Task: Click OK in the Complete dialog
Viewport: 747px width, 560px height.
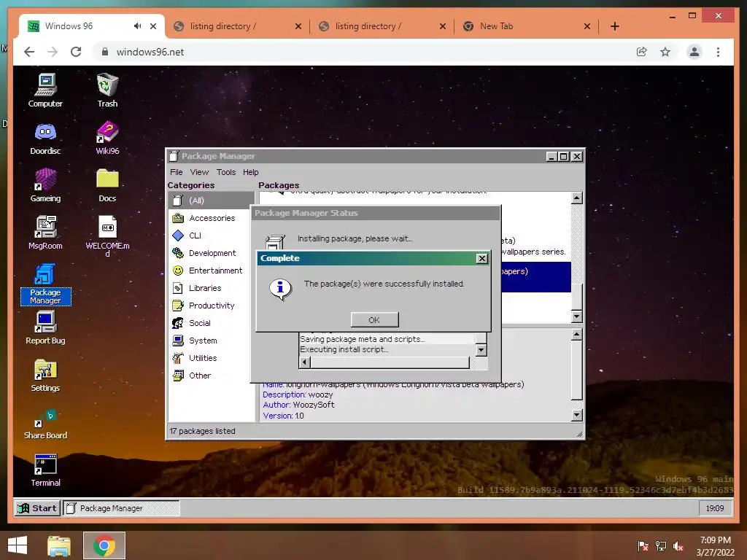Action: (x=374, y=320)
